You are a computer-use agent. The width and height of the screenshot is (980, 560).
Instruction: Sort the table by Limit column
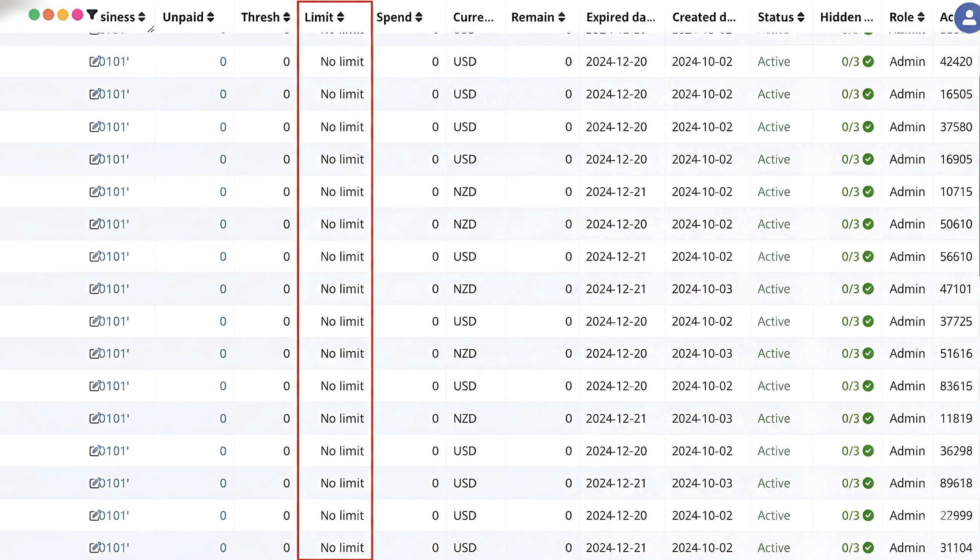click(x=340, y=17)
